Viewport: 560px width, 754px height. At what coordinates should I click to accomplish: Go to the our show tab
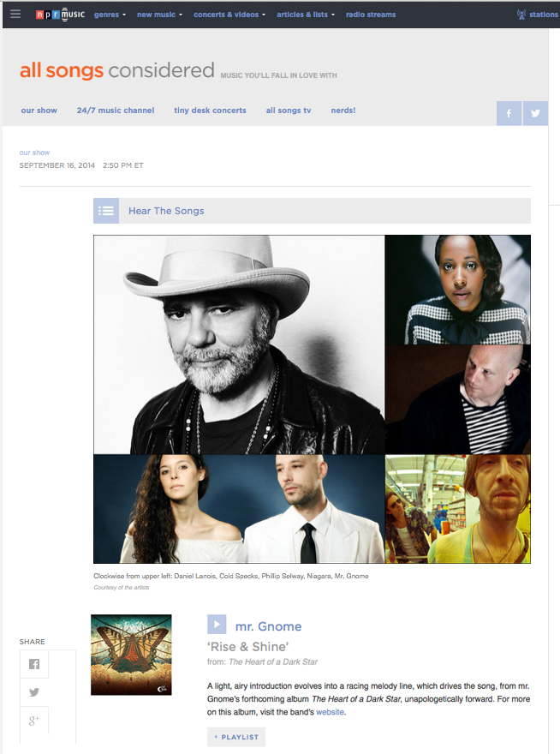pyautogui.click(x=39, y=111)
